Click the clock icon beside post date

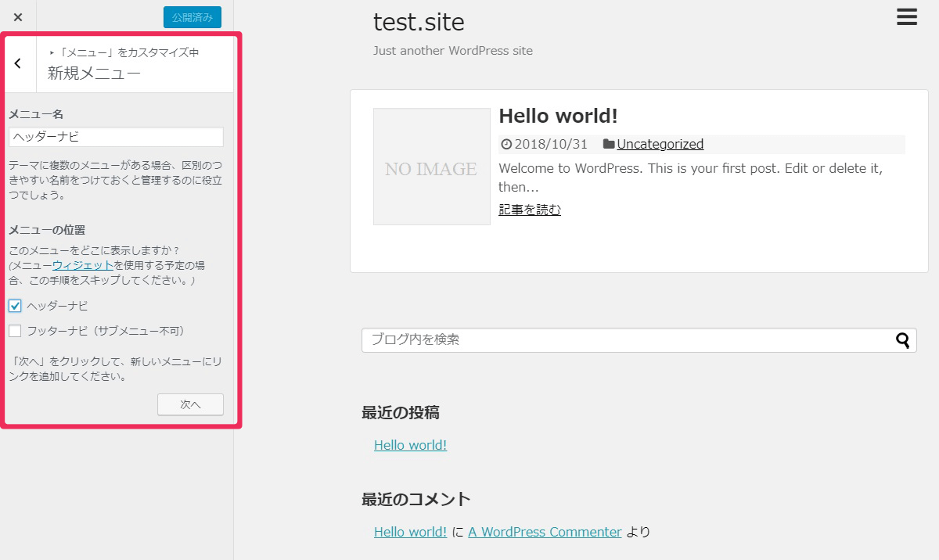click(x=506, y=145)
